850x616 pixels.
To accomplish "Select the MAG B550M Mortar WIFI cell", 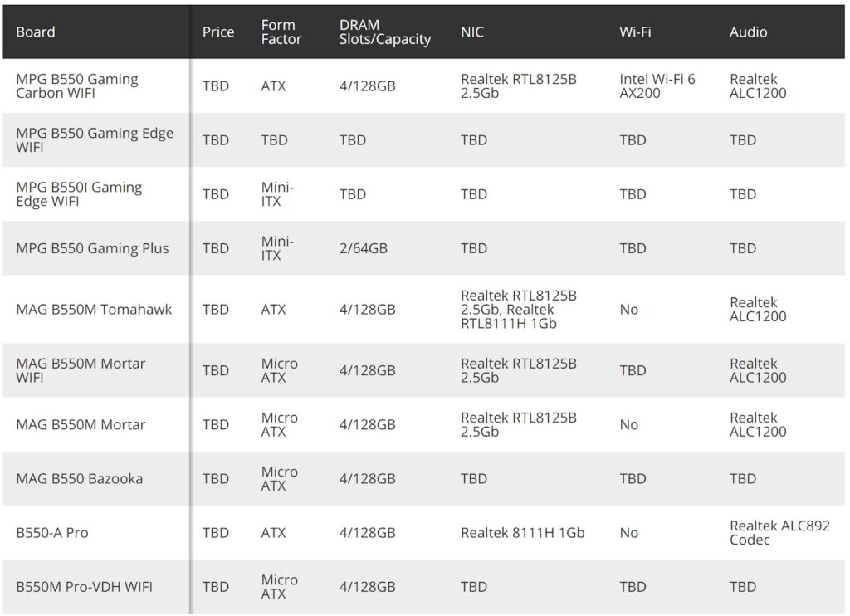I will pyautogui.click(x=81, y=370).
